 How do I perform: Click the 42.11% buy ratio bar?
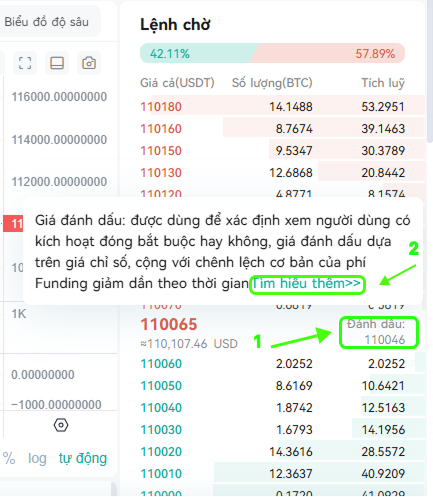pyautogui.click(x=199, y=53)
